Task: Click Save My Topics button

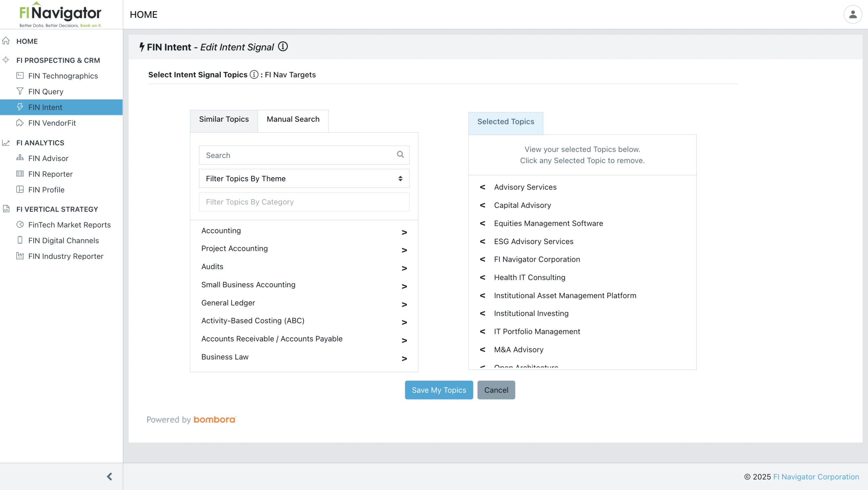Action: point(439,390)
